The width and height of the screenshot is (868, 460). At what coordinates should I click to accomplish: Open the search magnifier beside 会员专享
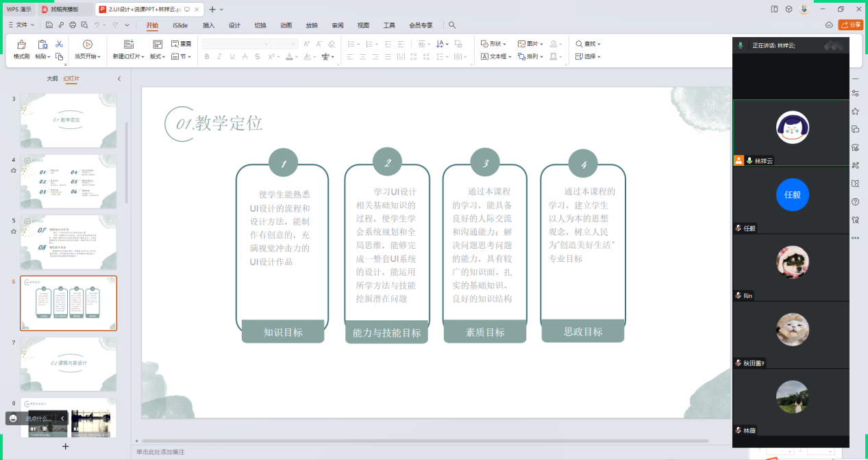coord(452,25)
